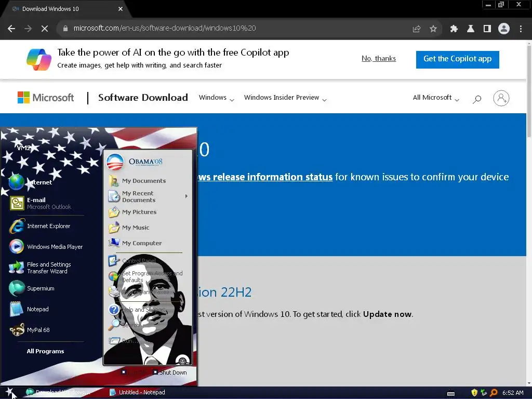Open My Computer in Start menu
This screenshot has height=399, width=532.
135,243
